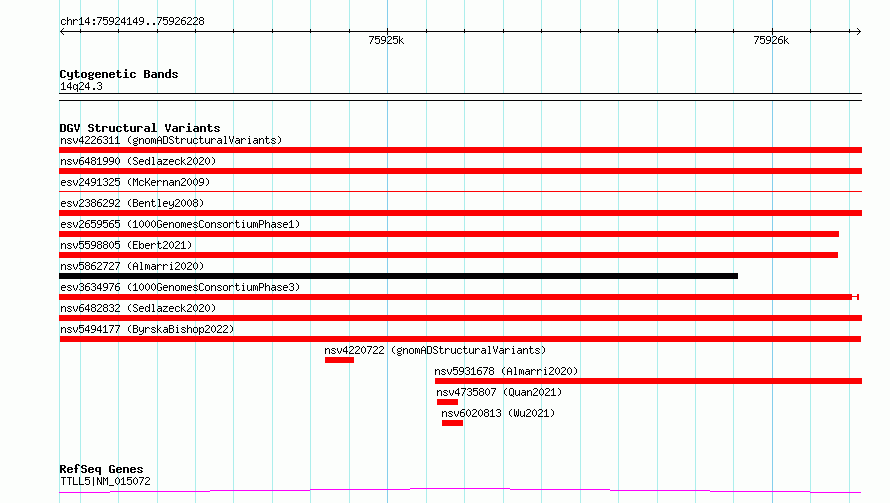Click the magenta TTLL5 gene track line
This screenshot has height=503, width=890.
point(460,490)
